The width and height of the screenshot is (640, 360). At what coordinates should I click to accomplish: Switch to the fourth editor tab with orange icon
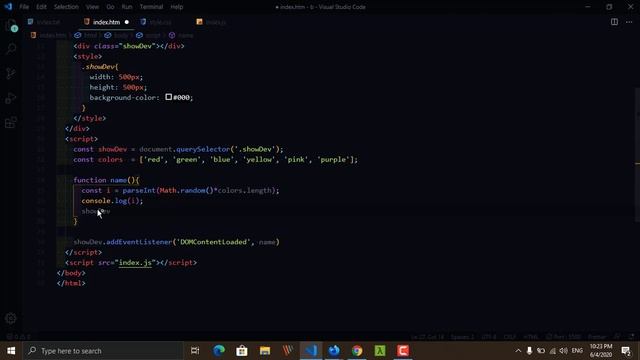pos(211,22)
